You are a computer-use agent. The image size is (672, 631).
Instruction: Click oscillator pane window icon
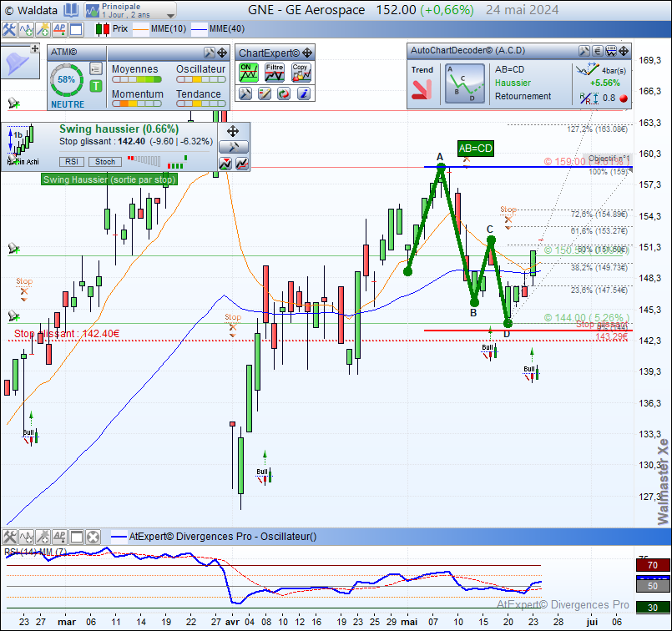pyautogui.click(x=76, y=537)
